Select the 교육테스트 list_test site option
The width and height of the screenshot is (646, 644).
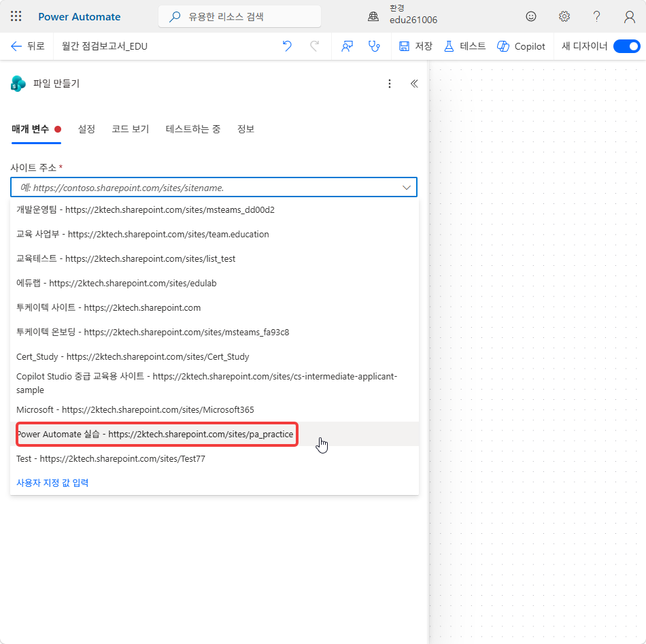pyautogui.click(x=214, y=258)
